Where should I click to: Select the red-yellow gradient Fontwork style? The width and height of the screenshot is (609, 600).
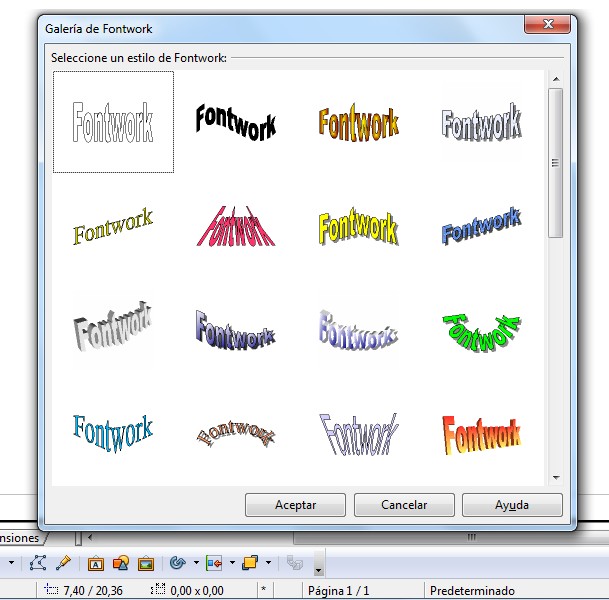coord(481,434)
